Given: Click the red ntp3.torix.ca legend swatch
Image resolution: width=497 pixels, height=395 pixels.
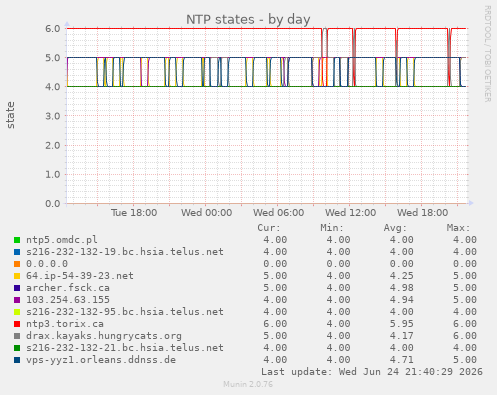Looking at the screenshot, I should pyautogui.click(x=17, y=324).
